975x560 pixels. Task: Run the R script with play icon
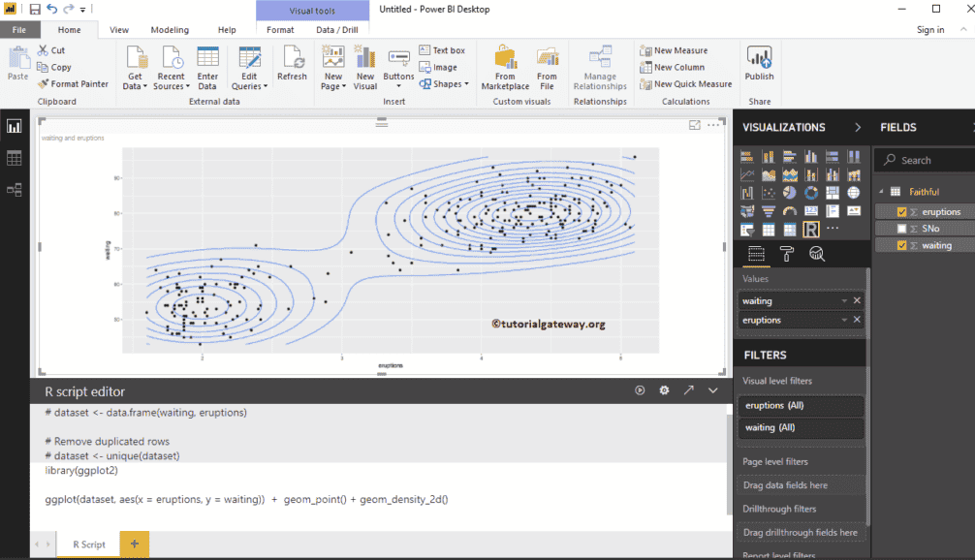click(x=640, y=390)
